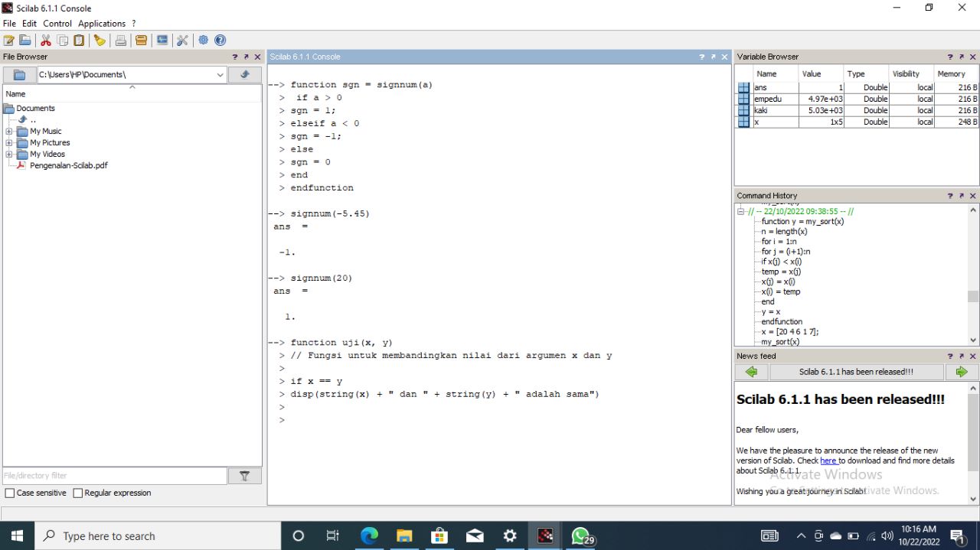980x550 pixels.
Task: Select variable 'kaki' row
Action: tap(857, 111)
